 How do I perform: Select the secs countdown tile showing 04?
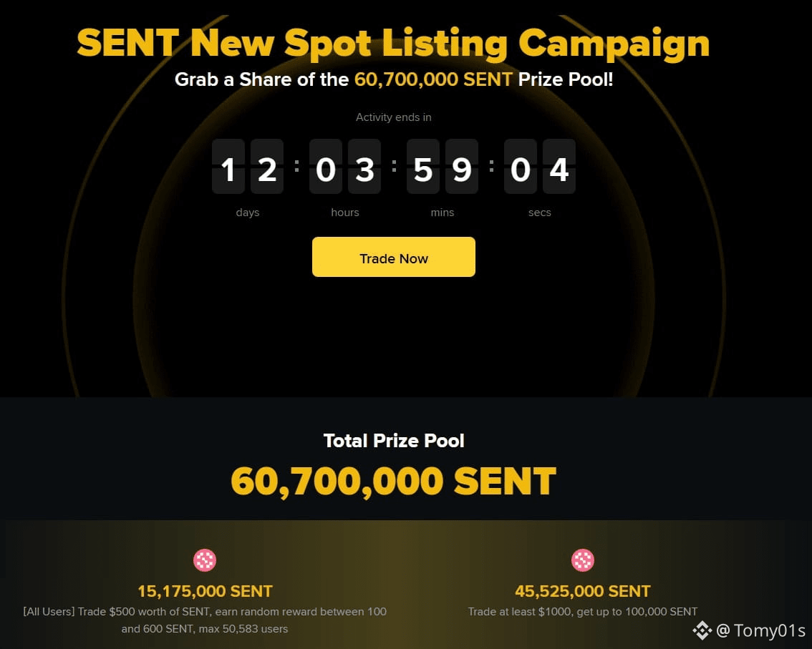(x=540, y=167)
